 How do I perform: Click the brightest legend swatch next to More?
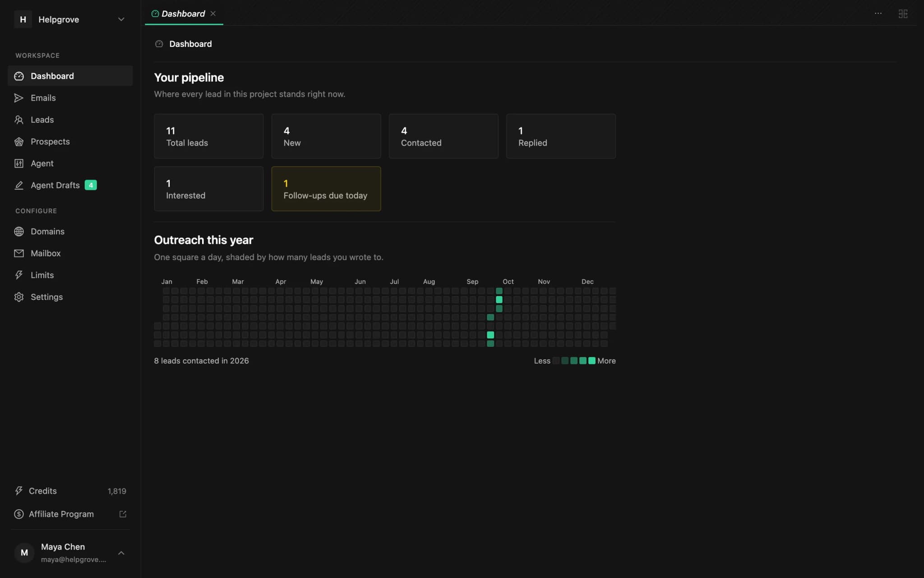click(x=591, y=361)
